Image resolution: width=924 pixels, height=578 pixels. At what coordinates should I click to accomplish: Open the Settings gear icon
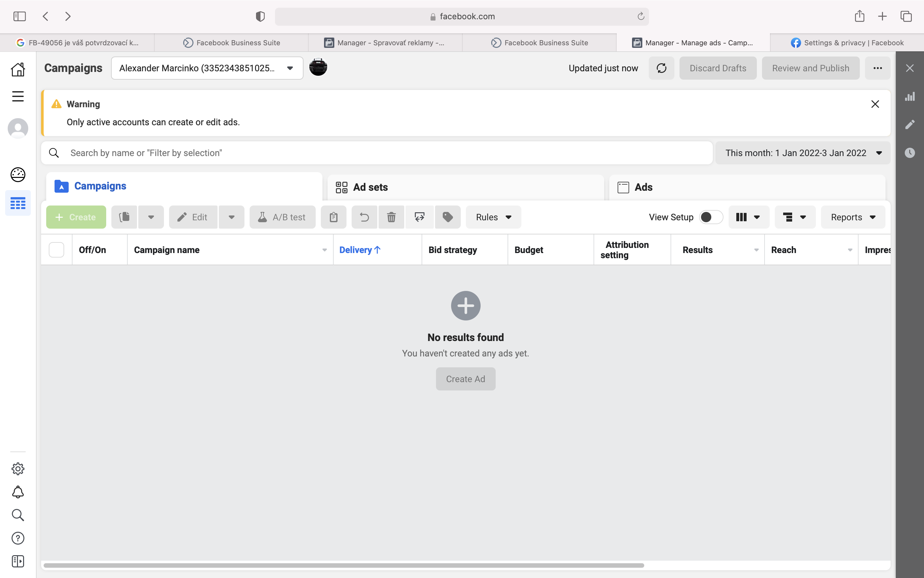[x=18, y=469]
